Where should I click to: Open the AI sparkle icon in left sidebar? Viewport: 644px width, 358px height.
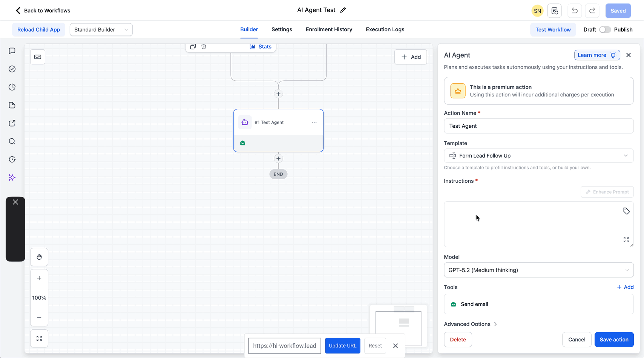click(12, 177)
